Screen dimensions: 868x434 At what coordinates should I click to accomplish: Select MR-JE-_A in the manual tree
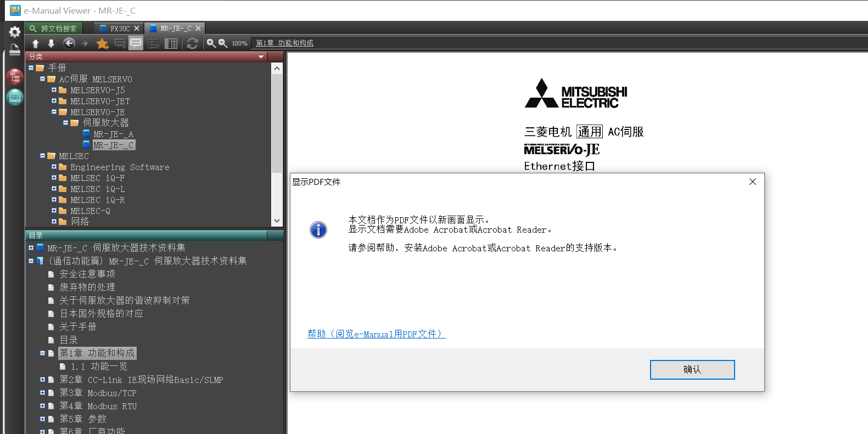click(x=113, y=134)
